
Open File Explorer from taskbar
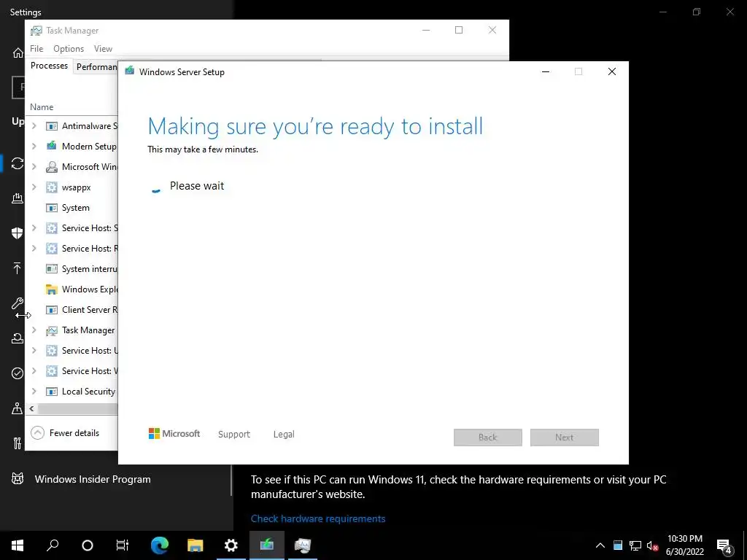click(x=196, y=545)
